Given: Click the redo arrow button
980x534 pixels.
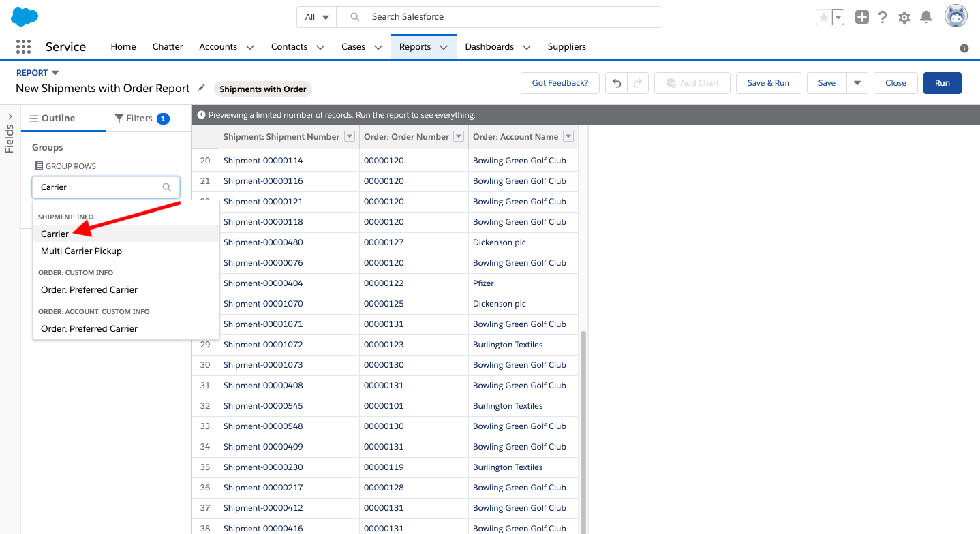Looking at the screenshot, I should (x=638, y=83).
